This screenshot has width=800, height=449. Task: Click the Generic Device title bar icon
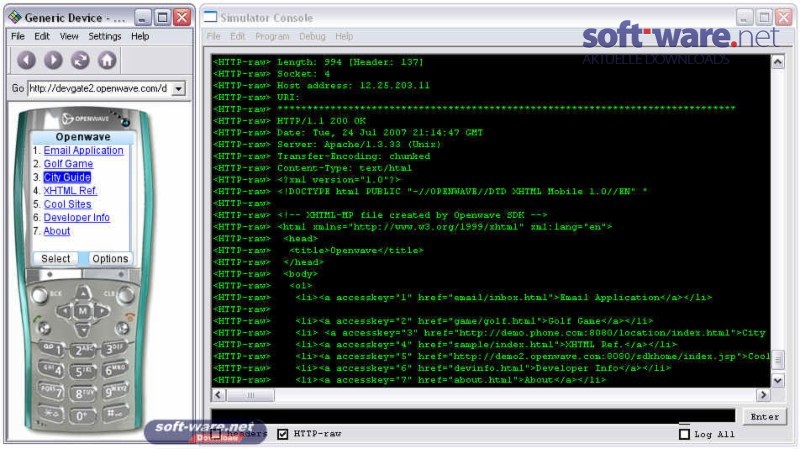(15, 17)
